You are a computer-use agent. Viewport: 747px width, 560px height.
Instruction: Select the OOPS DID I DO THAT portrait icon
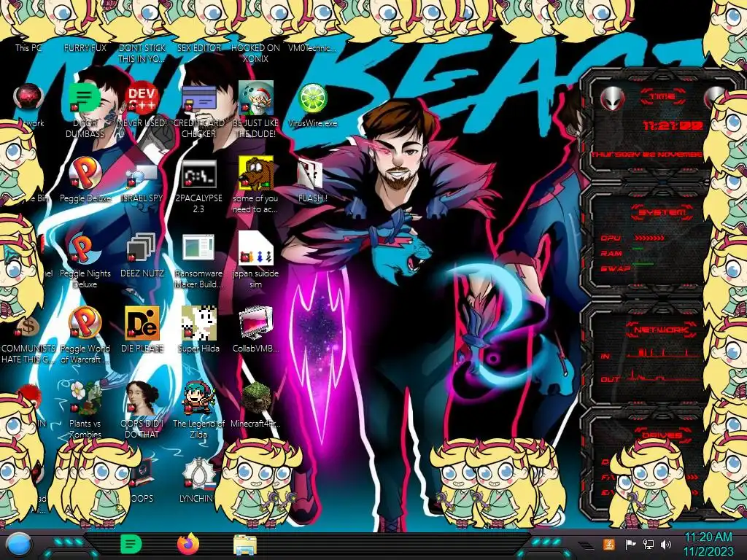tap(142, 398)
